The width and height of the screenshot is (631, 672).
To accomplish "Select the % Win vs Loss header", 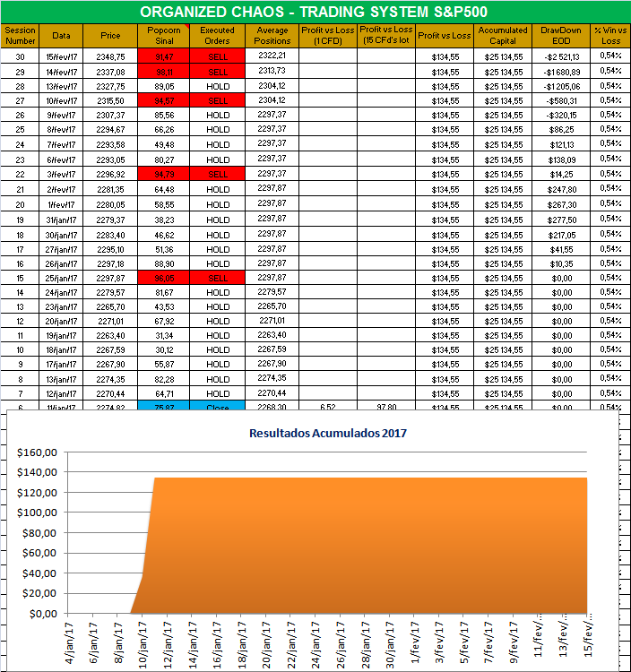I will pos(610,36).
